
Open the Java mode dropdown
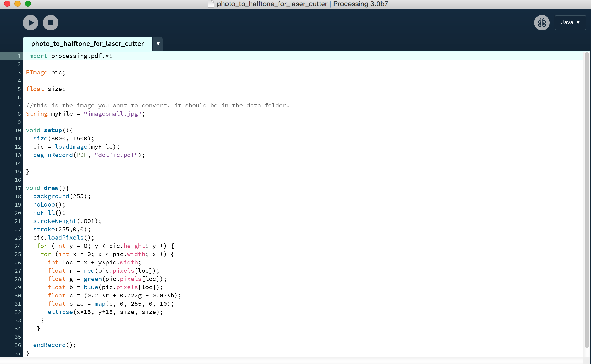[x=570, y=23]
